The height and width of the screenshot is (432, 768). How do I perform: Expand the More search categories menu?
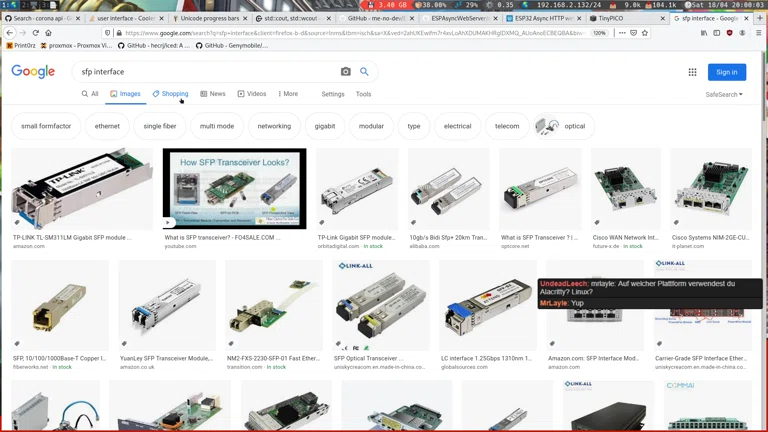pyautogui.click(x=288, y=94)
